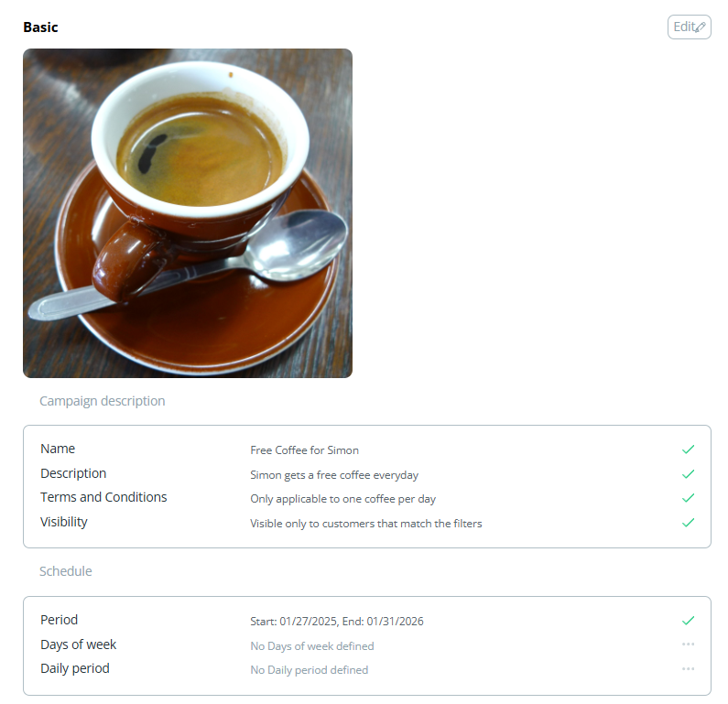Image resolution: width=728 pixels, height=704 pixels.
Task: Click the coffee cup campaign image
Action: point(188,213)
